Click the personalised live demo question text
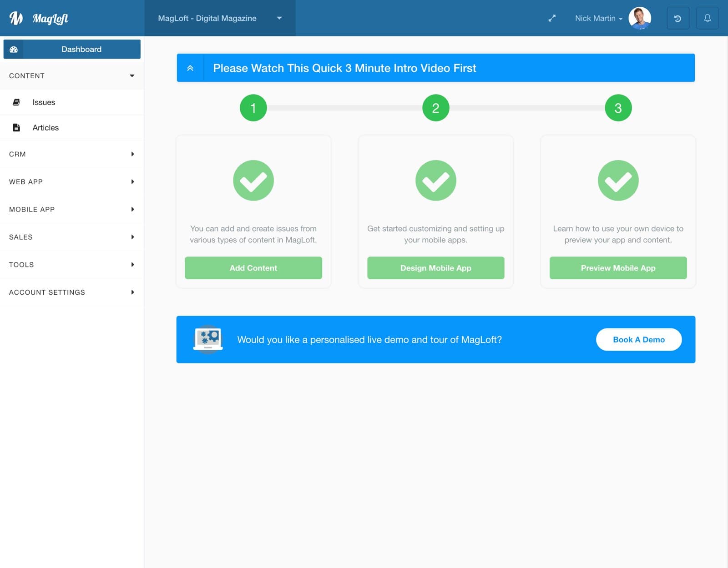 coord(369,340)
